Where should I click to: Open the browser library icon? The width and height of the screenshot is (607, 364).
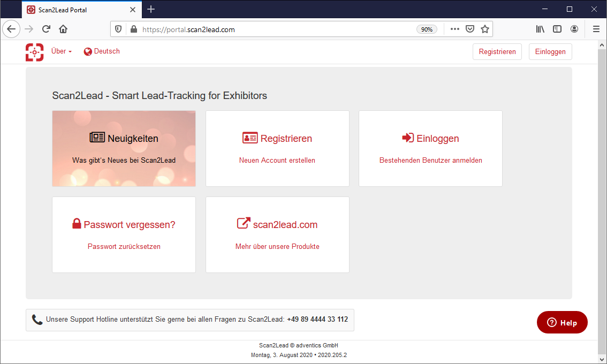click(x=540, y=29)
